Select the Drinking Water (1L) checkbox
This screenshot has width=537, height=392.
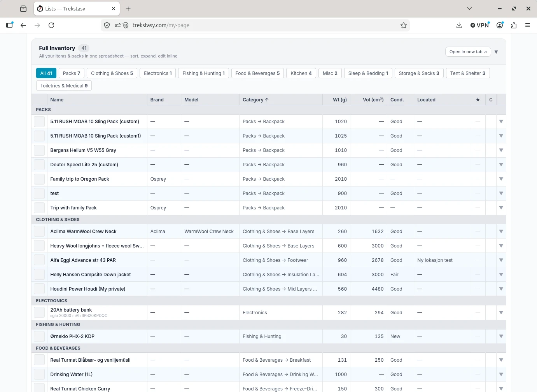(x=39, y=375)
